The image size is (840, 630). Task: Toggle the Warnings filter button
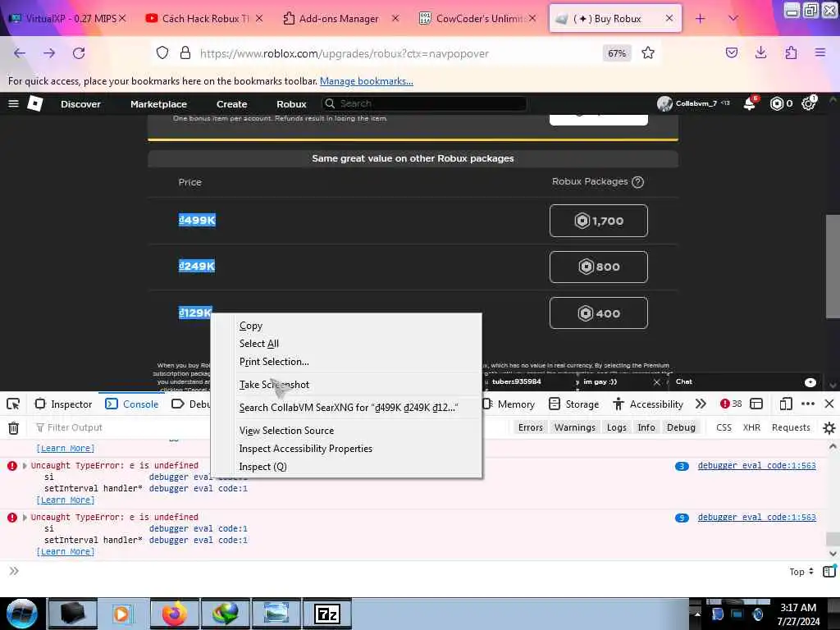point(575,427)
